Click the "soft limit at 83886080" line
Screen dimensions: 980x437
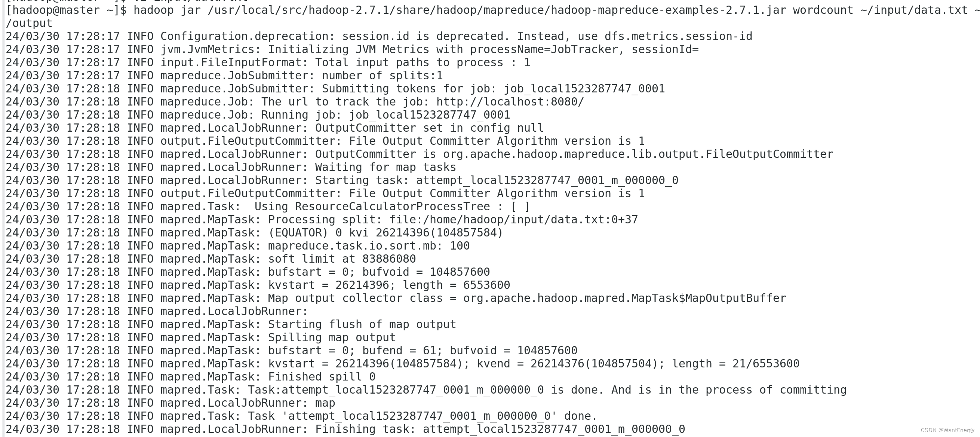click(x=342, y=259)
